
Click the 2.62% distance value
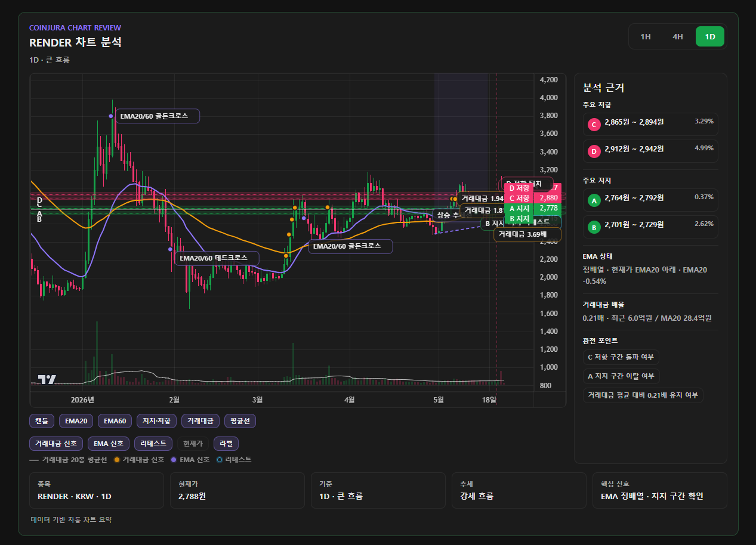[704, 224]
